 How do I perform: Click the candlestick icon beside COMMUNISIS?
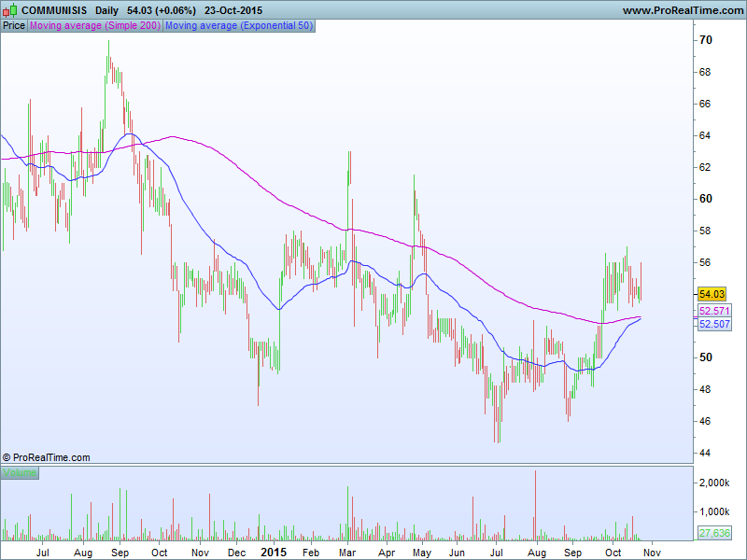coord(11,10)
